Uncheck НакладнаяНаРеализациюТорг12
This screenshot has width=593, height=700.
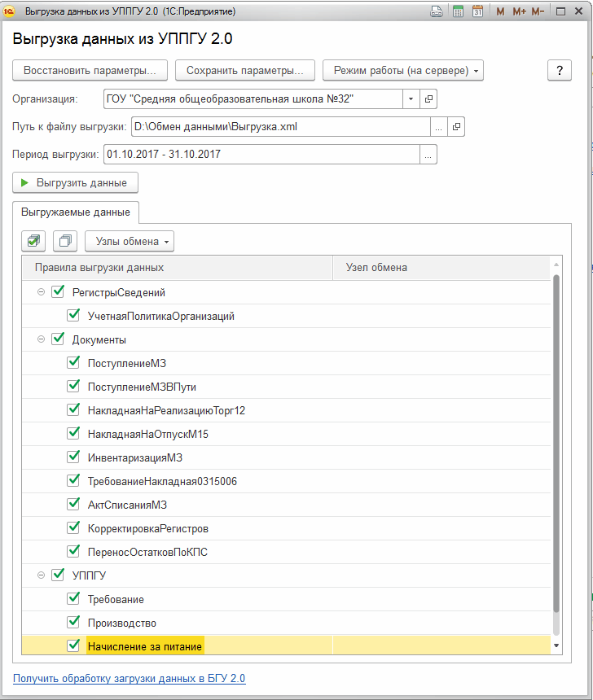pos(73,410)
